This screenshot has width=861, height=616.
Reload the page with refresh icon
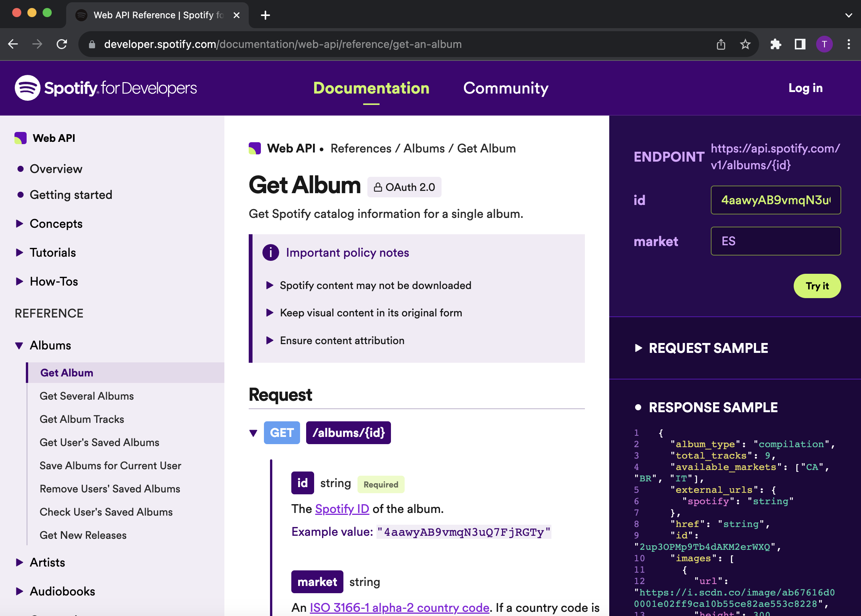62,44
